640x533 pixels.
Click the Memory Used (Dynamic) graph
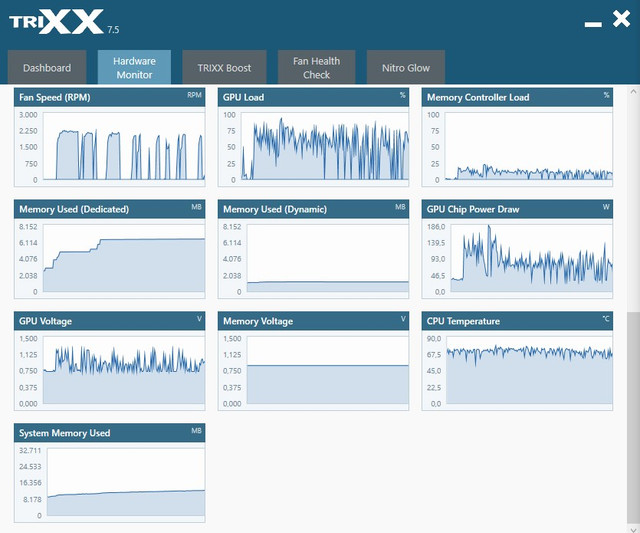[328, 258]
